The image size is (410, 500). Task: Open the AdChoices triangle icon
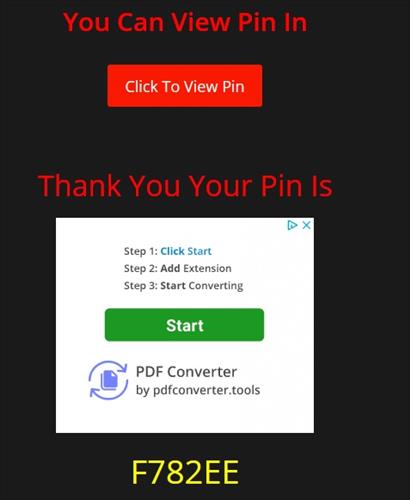(x=292, y=225)
